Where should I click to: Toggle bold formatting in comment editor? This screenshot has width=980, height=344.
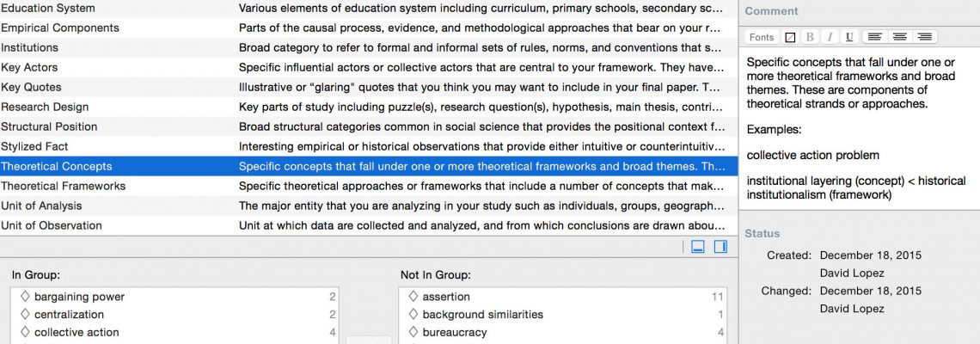810,37
